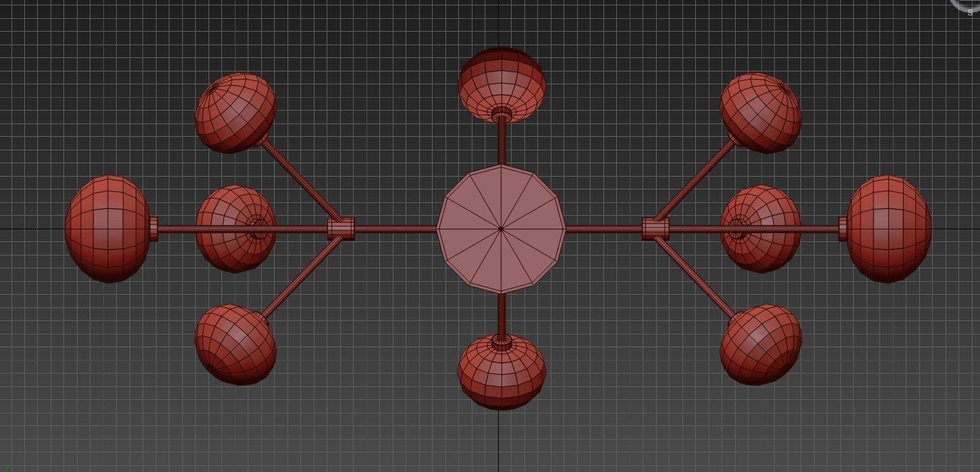This screenshot has height=472, width=980.
Task: Select the end cap on the far-right sphere
Action: pyautogui.click(x=843, y=229)
